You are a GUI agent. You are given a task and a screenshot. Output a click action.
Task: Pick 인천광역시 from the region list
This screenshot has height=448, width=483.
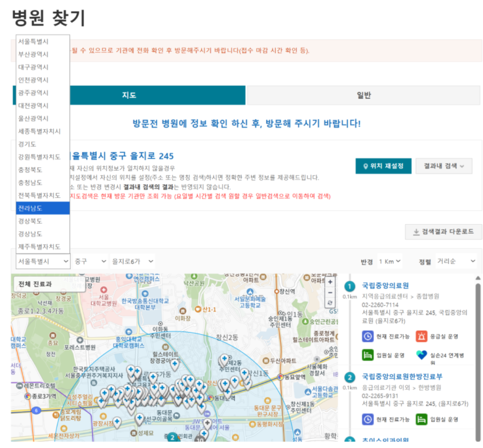point(43,80)
